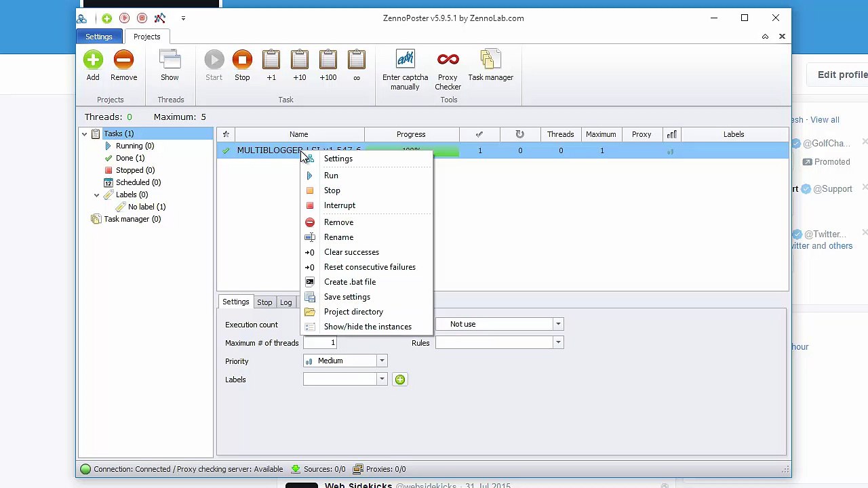
Task: Add ten executions with the +10 clipboard icon
Action: tap(299, 60)
